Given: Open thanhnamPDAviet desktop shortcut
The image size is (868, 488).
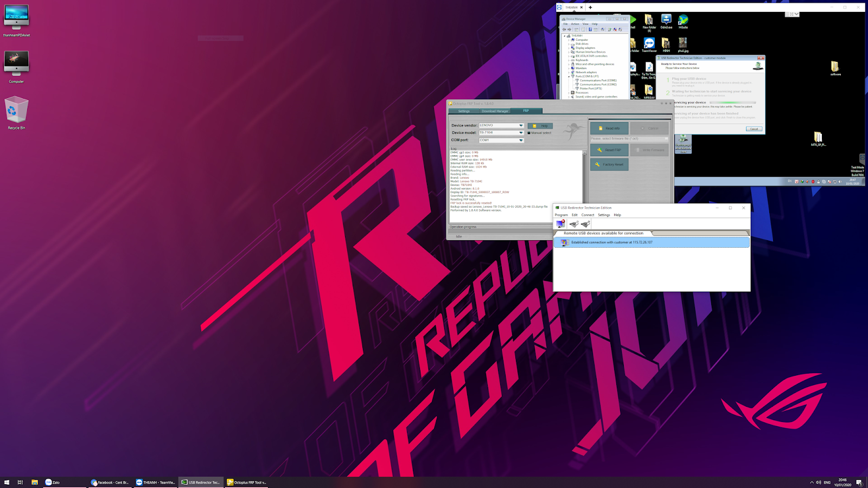Looking at the screenshot, I should pyautogui.click(x=16, y=21).
